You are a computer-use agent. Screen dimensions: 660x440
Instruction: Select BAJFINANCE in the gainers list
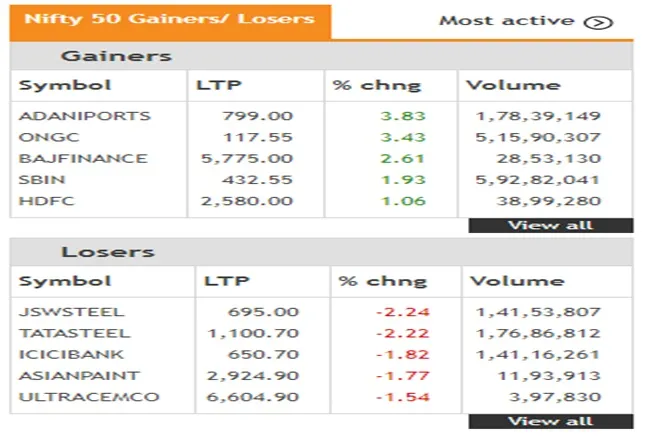tap(83, 158)
